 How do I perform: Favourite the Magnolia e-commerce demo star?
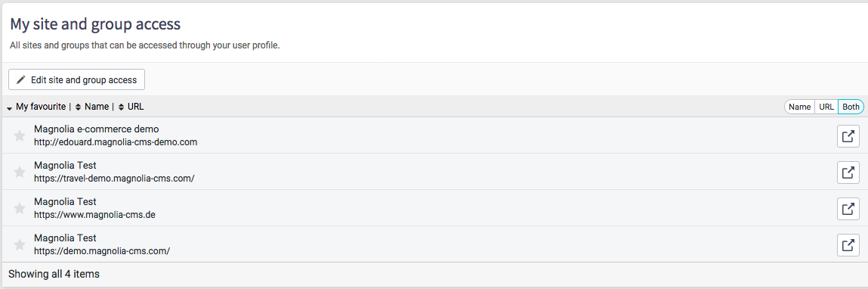click(x=20, y=135)
